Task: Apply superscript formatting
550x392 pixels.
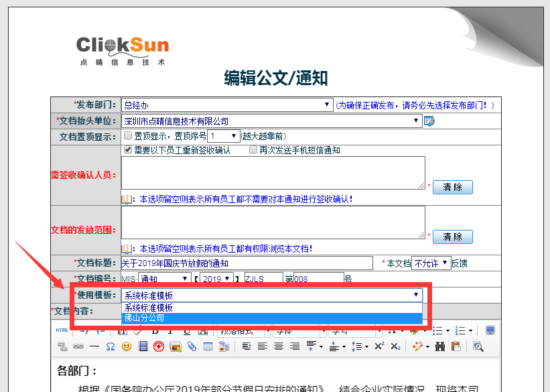Action: click(379, 346)
